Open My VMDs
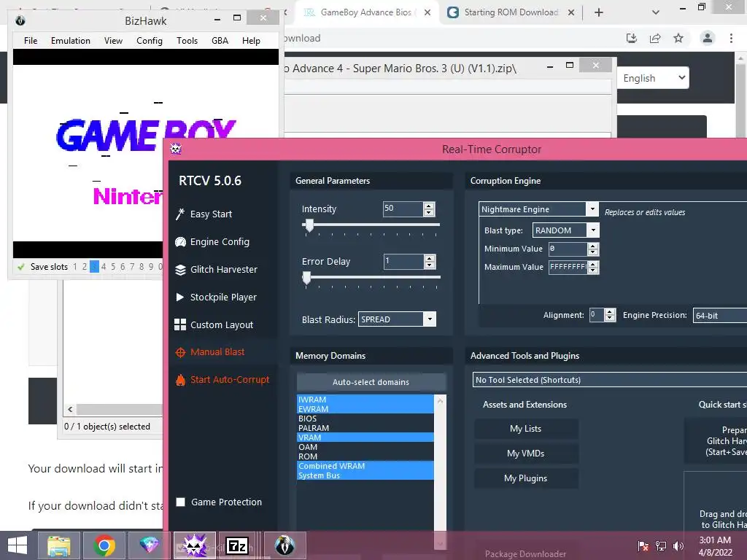 525,454
